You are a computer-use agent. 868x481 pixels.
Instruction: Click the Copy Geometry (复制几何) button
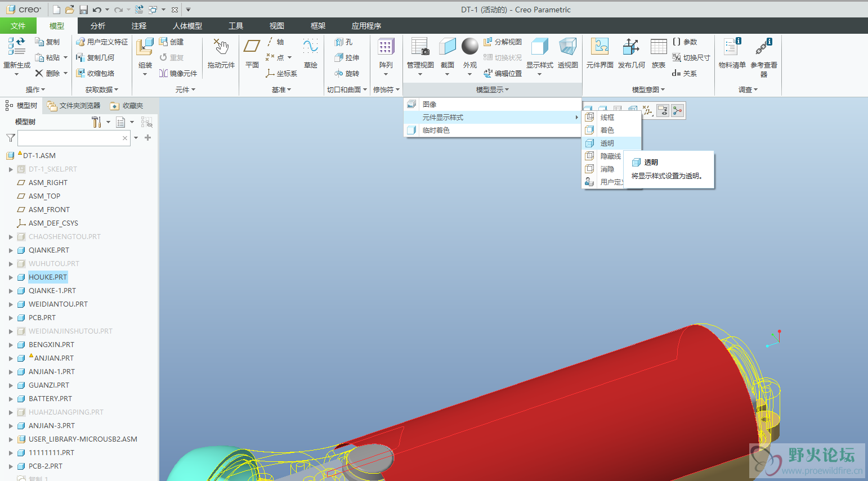point(95,57)
